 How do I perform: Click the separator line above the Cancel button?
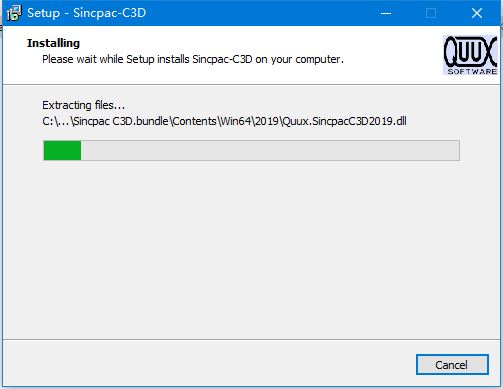click(x=251, y=340)
